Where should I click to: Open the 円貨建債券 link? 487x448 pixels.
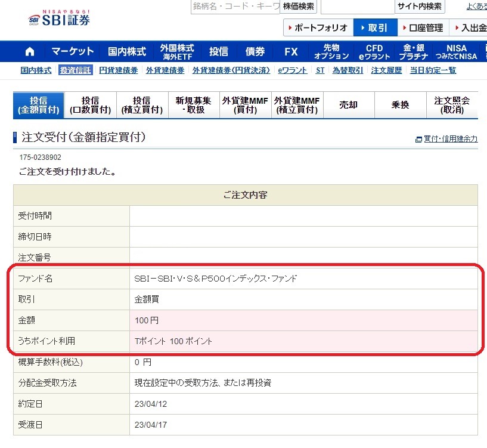click(119, 70)
